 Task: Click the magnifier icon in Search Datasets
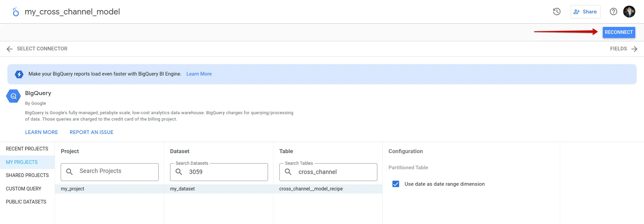point(179,172)
